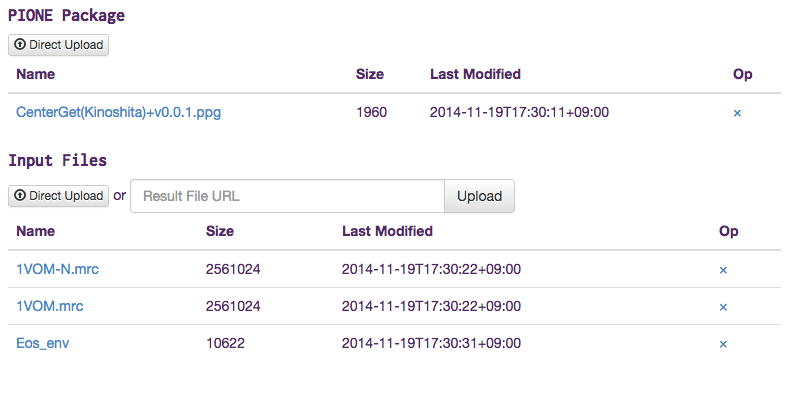Viewport: 788px width, 395px height.
Task: Click the Op header in Input Files table
Action: 728,231
